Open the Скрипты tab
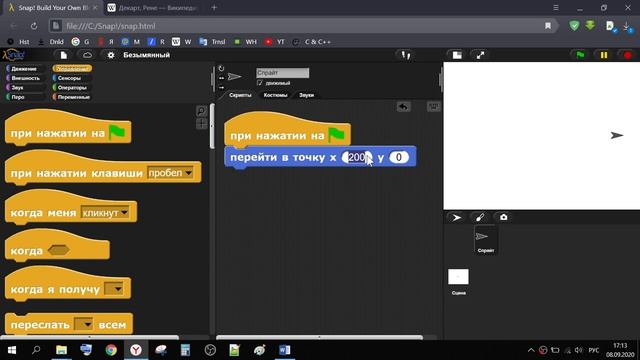The image size is (640, 360). pyautogui.click(x=240, y=95)
